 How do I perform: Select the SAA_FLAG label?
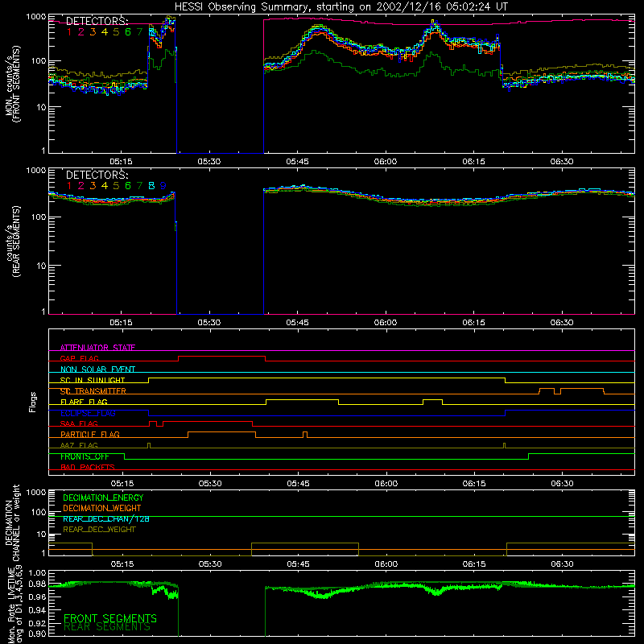79,423
